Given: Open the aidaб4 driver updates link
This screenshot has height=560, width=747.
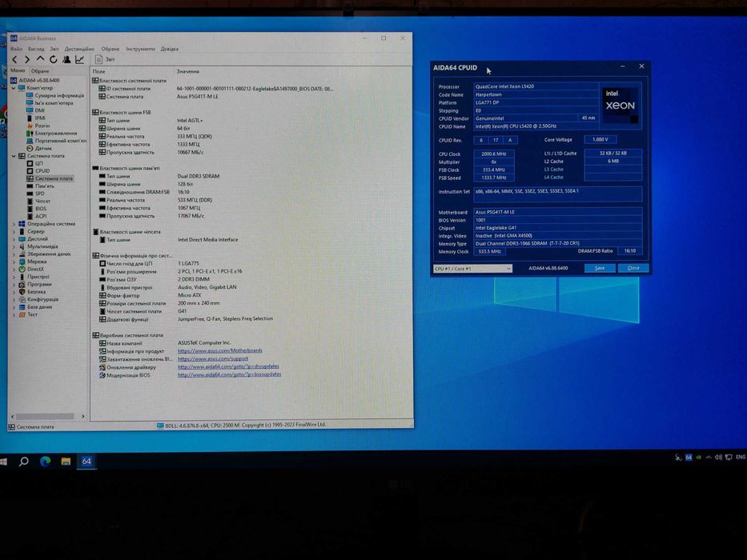Looking at the screenshot, I should pos(229,366).
